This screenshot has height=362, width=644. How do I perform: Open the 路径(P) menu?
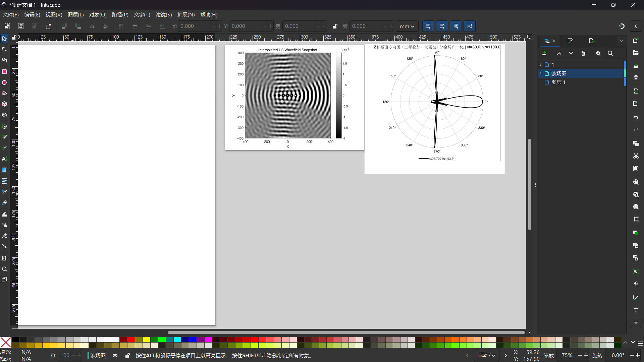120,15
